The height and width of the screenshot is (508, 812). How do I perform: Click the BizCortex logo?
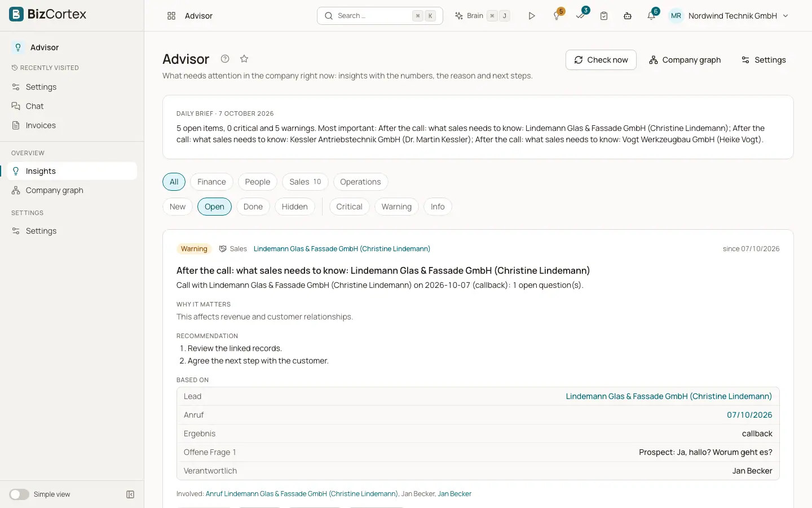pyautogui.click(x=48, y=14)
